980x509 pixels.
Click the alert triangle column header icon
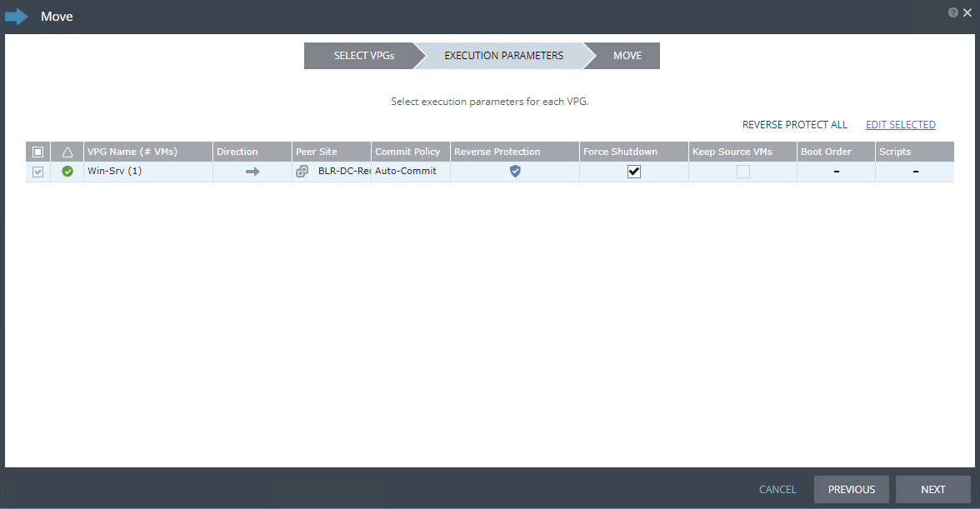click(67, 152)
